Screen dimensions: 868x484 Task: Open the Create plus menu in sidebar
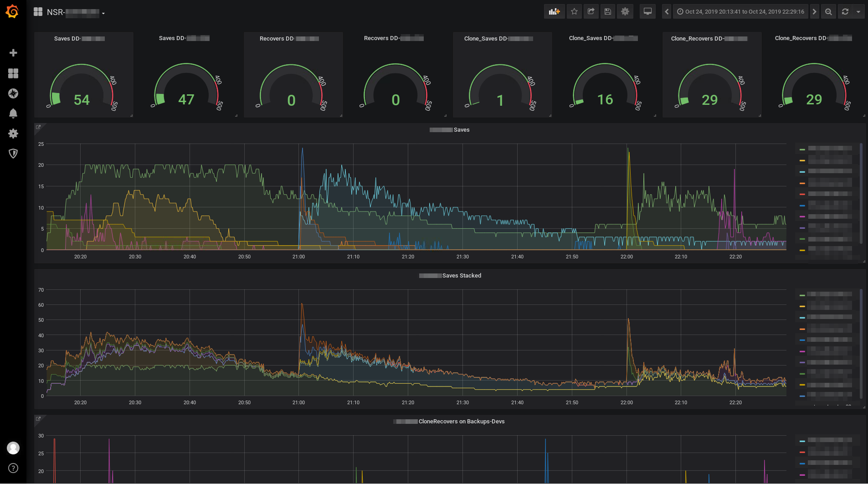tap(13, 53)
